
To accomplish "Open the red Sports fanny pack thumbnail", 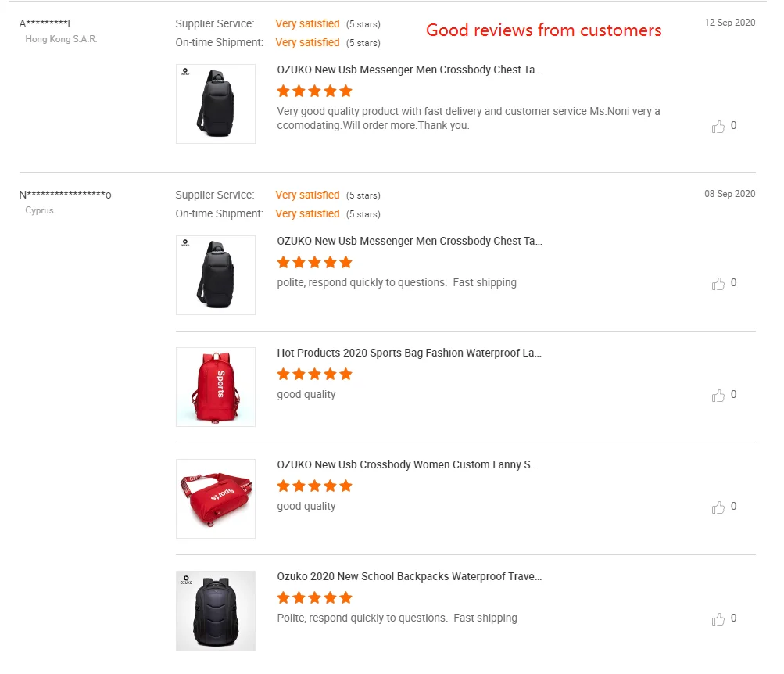I will (x=216, y=499).
